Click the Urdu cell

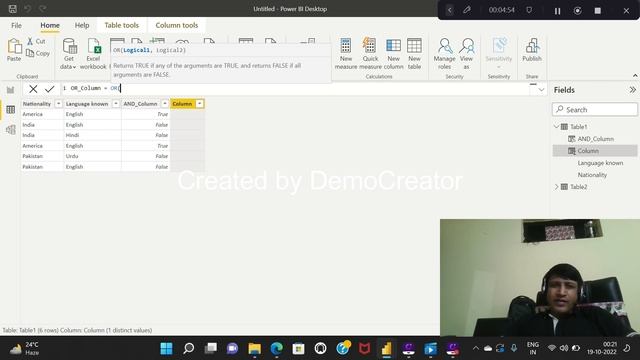click(x=93, y=156)
